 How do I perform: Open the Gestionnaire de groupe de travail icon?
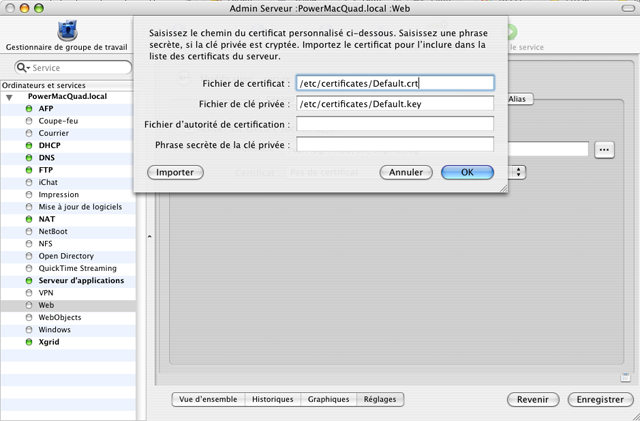67,31
